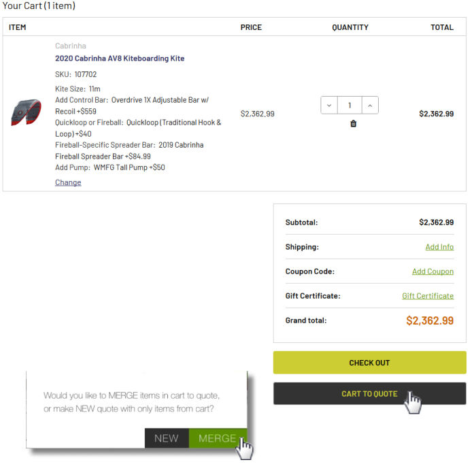Open the kite product thumbnail
Image resolution: width=476 pixels, height=475 pixels.
click(26, 113)
